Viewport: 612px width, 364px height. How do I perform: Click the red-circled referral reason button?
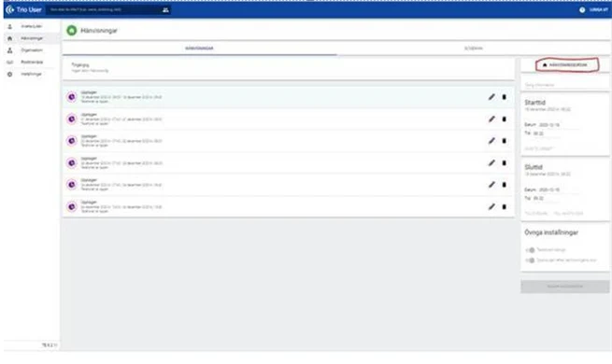(565, 65)
